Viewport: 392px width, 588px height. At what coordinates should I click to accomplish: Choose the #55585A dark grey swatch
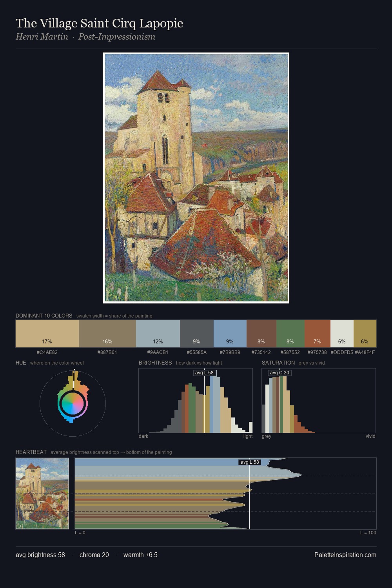click(x=197, y=334)
